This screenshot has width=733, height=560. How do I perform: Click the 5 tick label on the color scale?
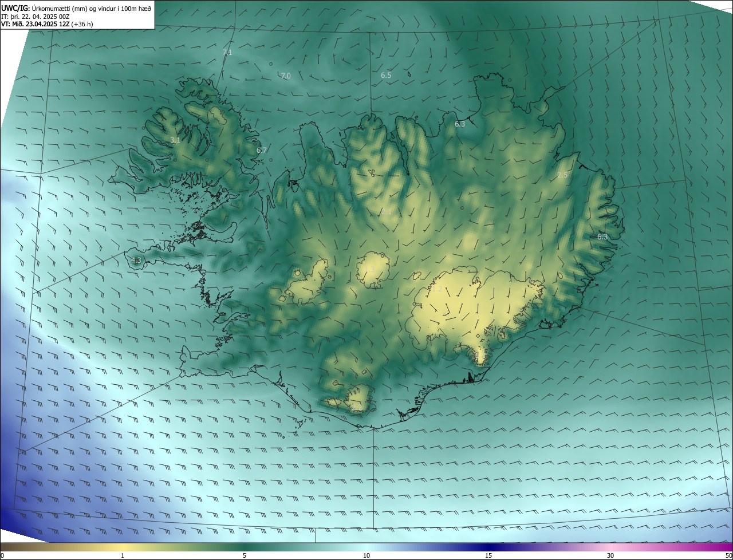[245, 556]
